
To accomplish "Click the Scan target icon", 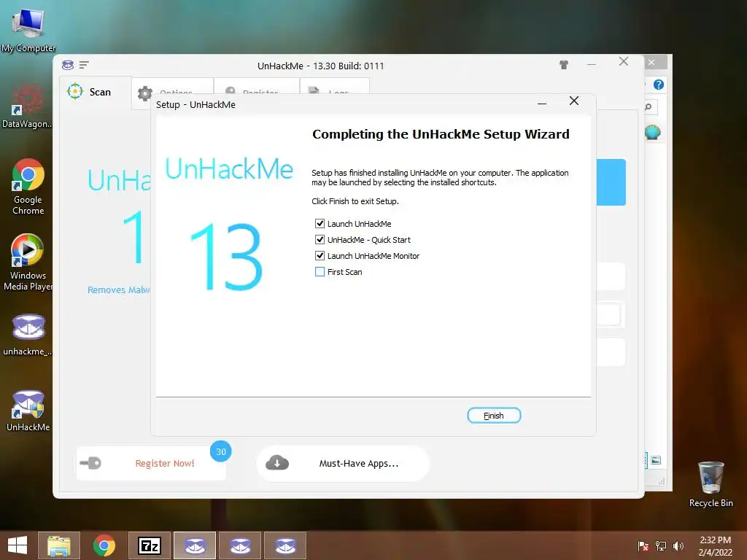I will [75, 91].
